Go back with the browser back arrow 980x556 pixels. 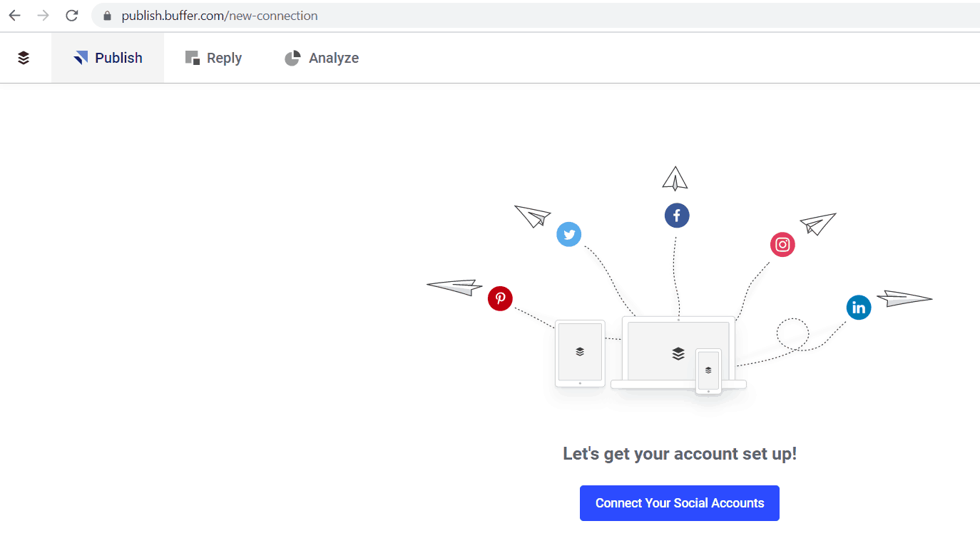(x=14, y=16)
